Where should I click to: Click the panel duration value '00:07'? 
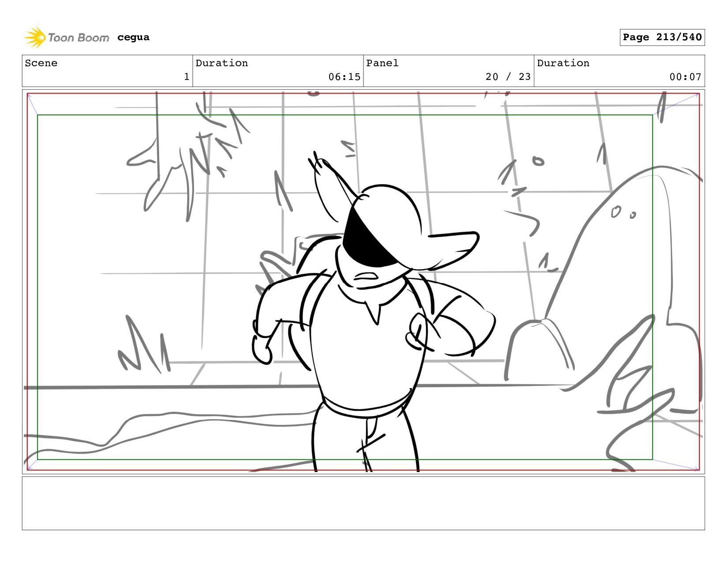click(686, 77)
